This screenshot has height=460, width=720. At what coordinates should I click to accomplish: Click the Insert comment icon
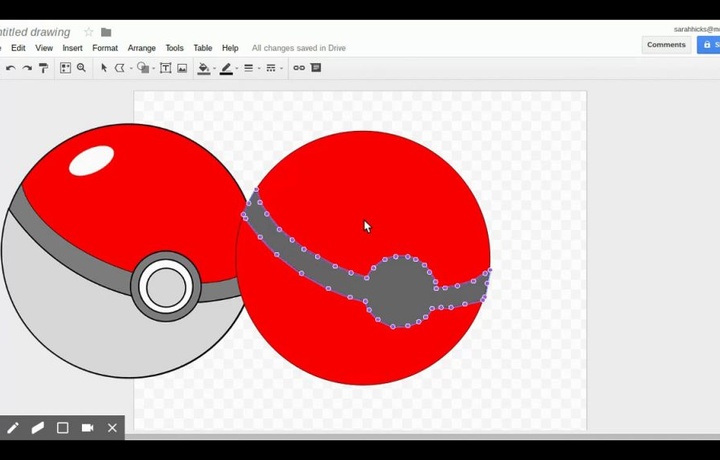click(x=316, y=68)
